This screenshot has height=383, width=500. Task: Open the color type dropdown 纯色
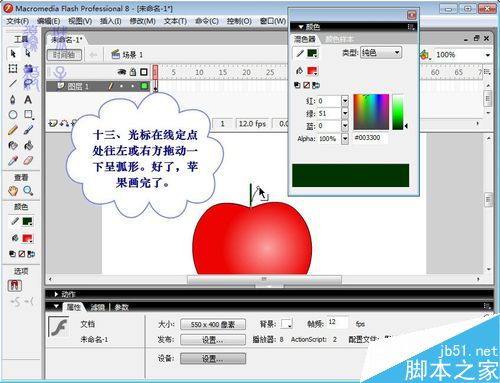pyautogui.click(x=381, y=53)
